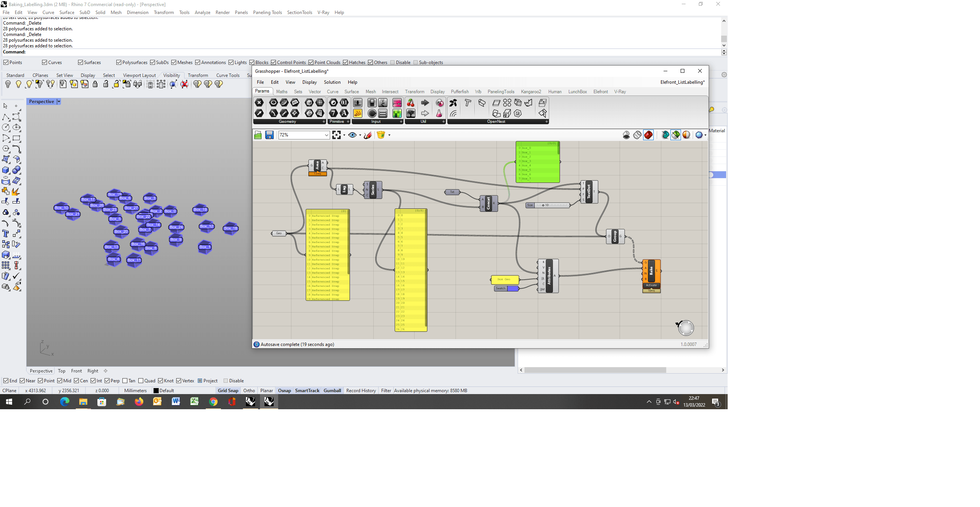Toggle the End osnap checkbox

tap(6, 381)
